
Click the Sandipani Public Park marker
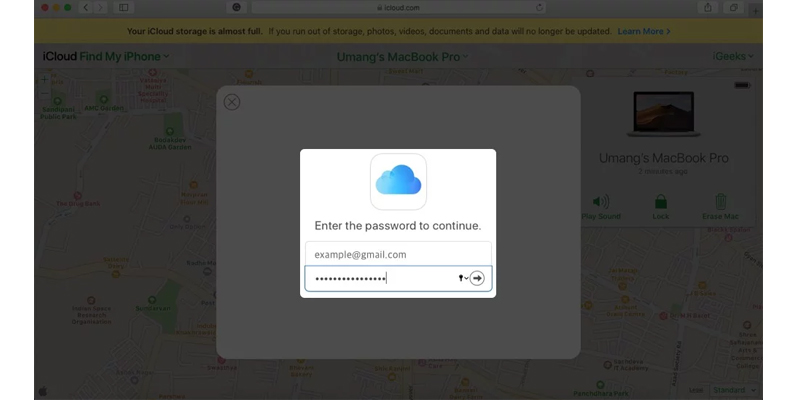[58, 101]
